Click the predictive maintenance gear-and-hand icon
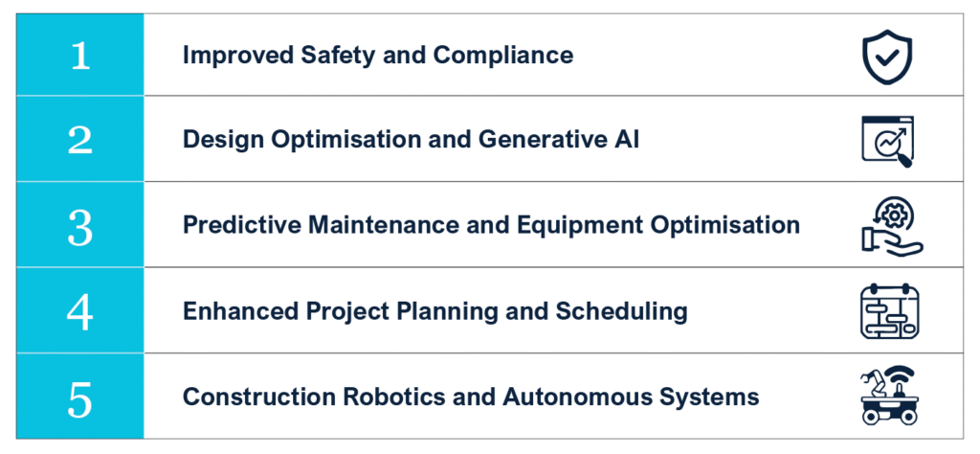The image size is (980, 454). click(x=890, y=226)
